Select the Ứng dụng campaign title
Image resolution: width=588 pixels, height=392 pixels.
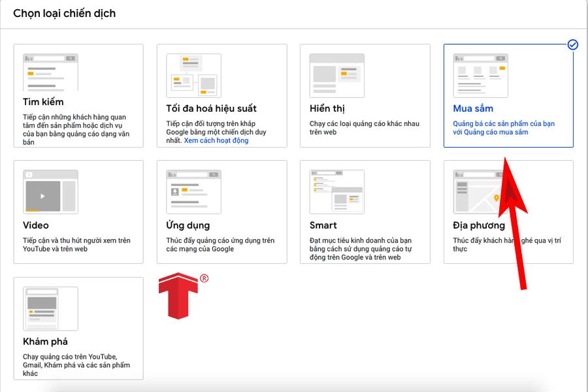tap(188, 225)
